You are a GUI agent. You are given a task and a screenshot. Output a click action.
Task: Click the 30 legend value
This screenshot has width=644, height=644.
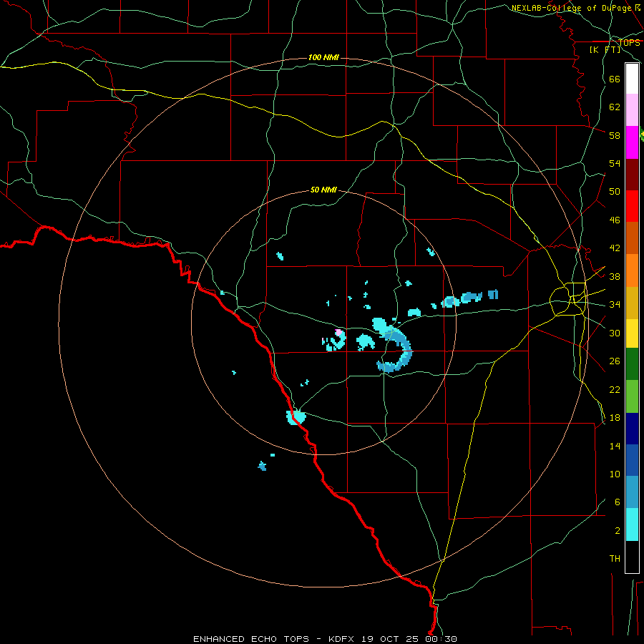click(615, 333)
